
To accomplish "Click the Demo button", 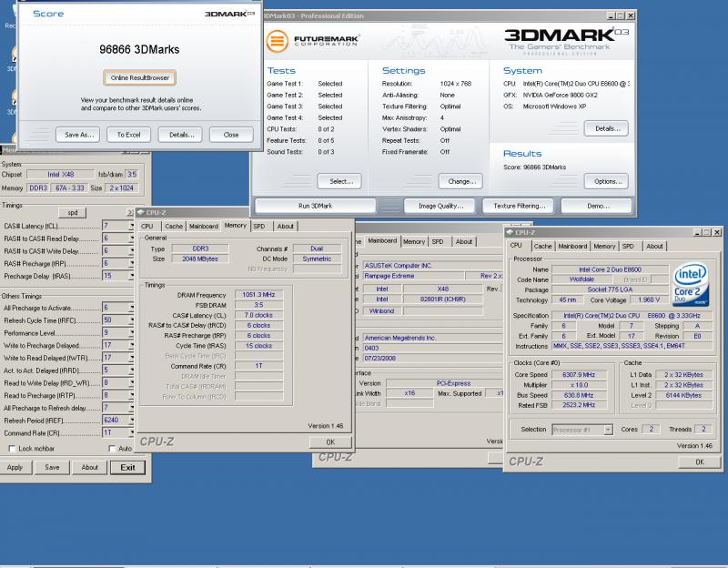I will (x=597, y=206).
